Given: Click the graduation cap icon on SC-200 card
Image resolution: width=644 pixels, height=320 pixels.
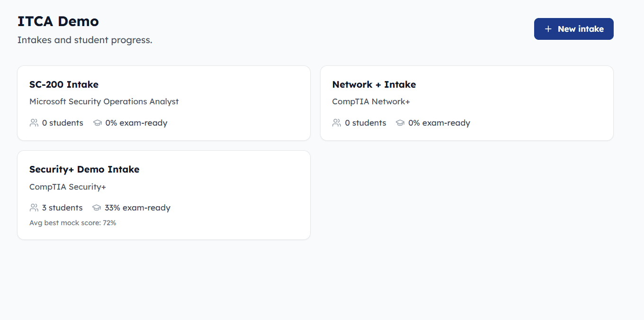Looking at the screenshot, I should pyautogui.click(x=98, y=123).
